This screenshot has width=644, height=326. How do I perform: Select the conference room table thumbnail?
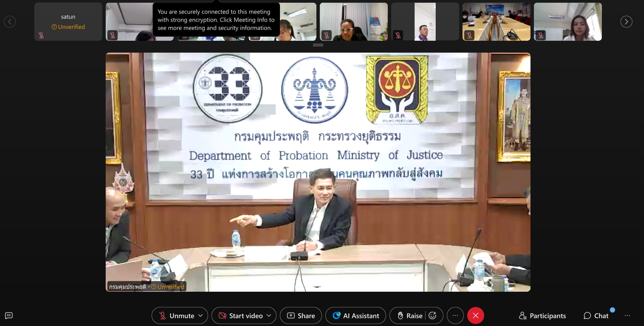tap(496, 22)
